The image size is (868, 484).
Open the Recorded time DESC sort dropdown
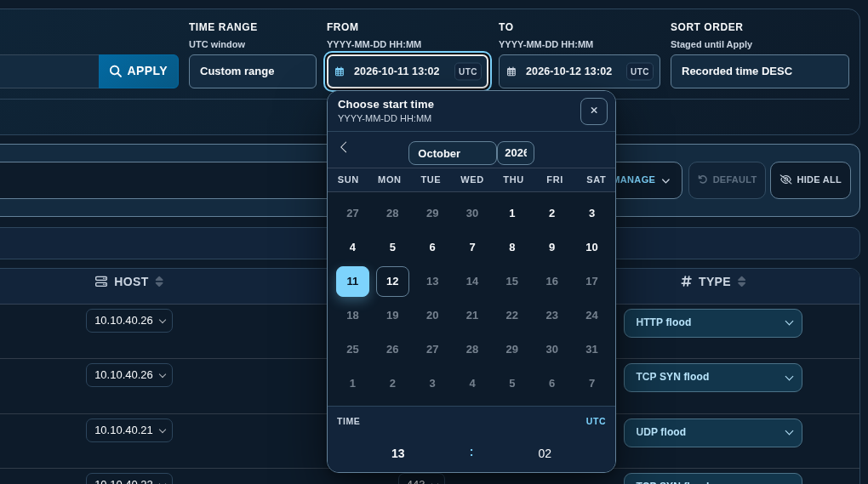point(759,71)
